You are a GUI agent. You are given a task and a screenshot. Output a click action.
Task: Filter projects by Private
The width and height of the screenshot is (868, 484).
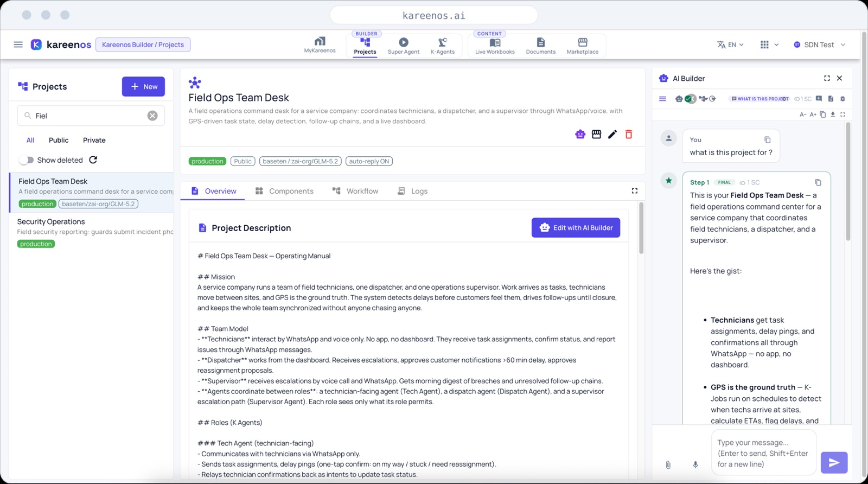94,140
